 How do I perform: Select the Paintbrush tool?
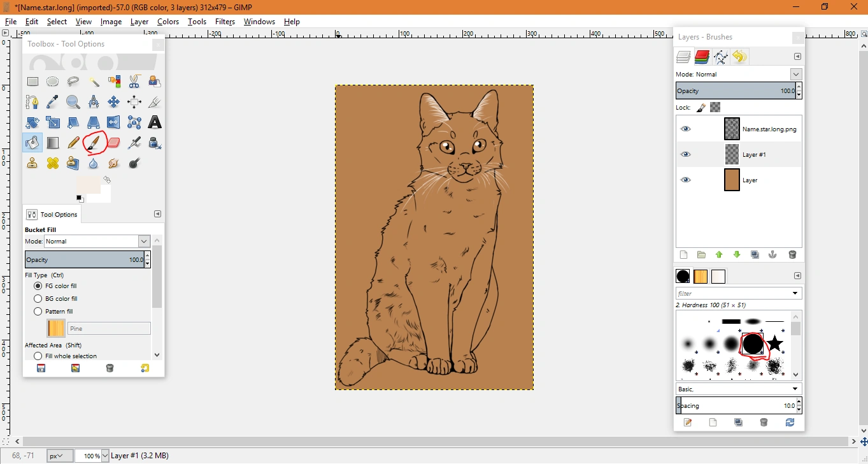tap(94, 143)
